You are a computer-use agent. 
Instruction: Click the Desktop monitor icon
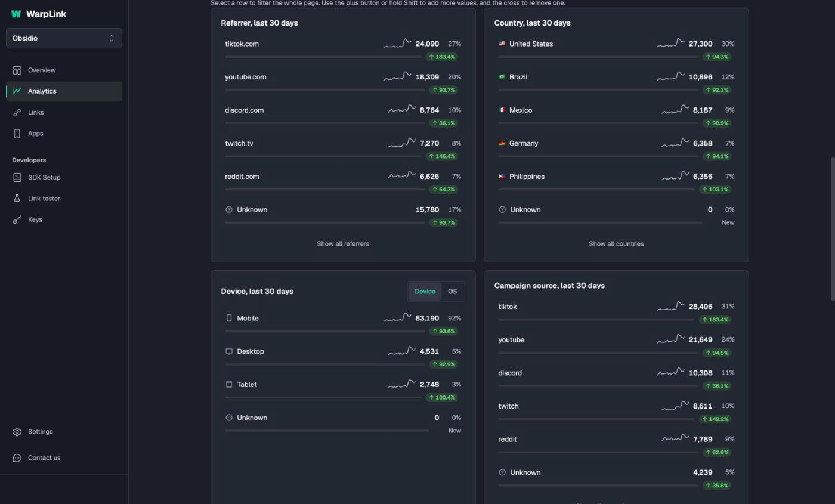pos(228,351)
